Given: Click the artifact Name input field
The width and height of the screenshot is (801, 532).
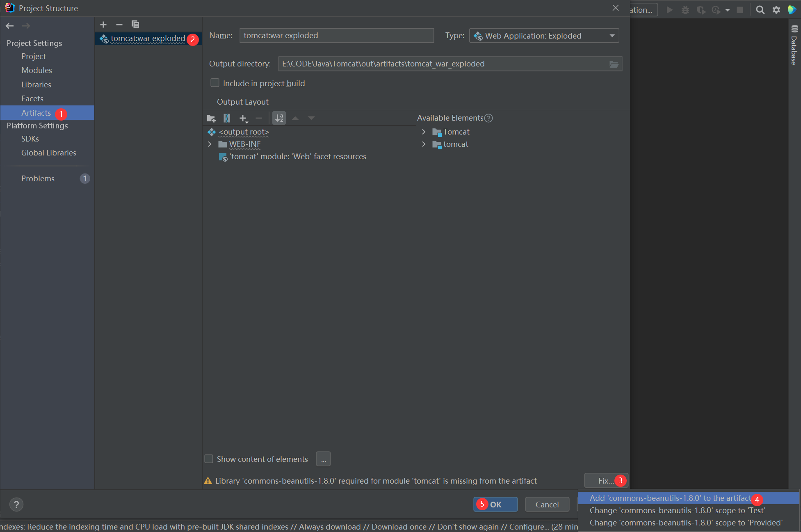Looking at the screenshot, I should click(336, 36).
